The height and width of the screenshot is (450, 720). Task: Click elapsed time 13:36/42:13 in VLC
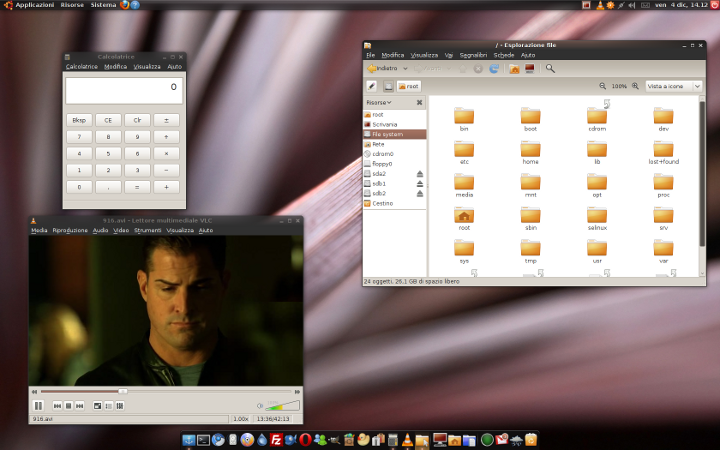coord(273,419)
